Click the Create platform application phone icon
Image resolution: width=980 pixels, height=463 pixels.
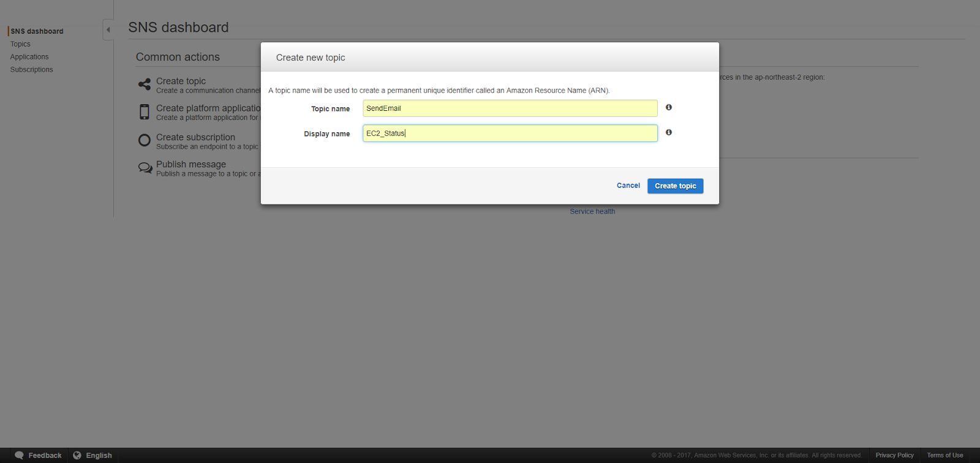point(145,111)
